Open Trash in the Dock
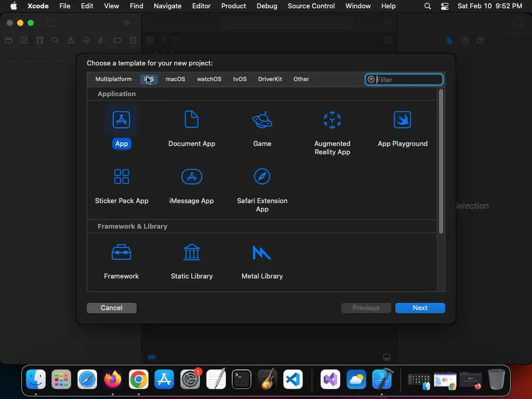The height and width of the screenshot is (399, 532). point(496,379)
